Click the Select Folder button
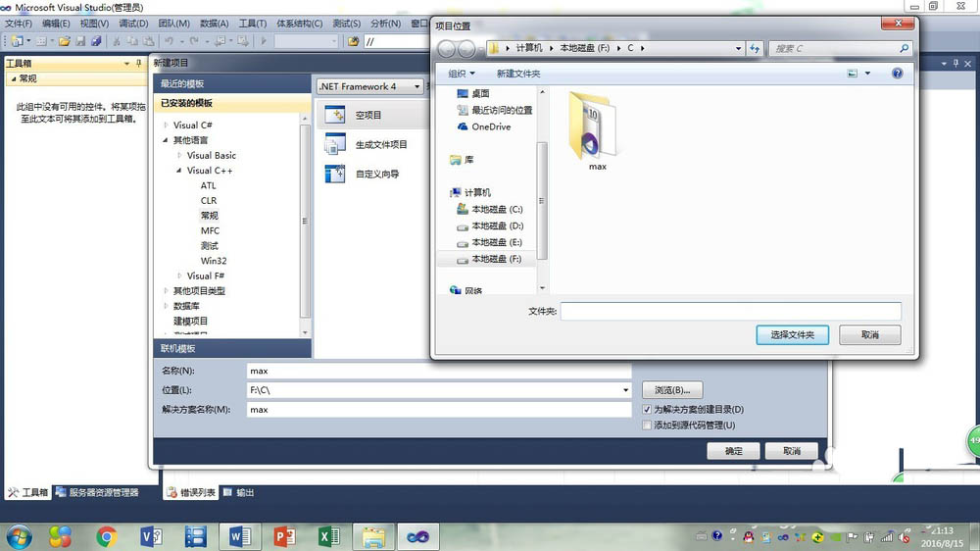 point(792,334)
